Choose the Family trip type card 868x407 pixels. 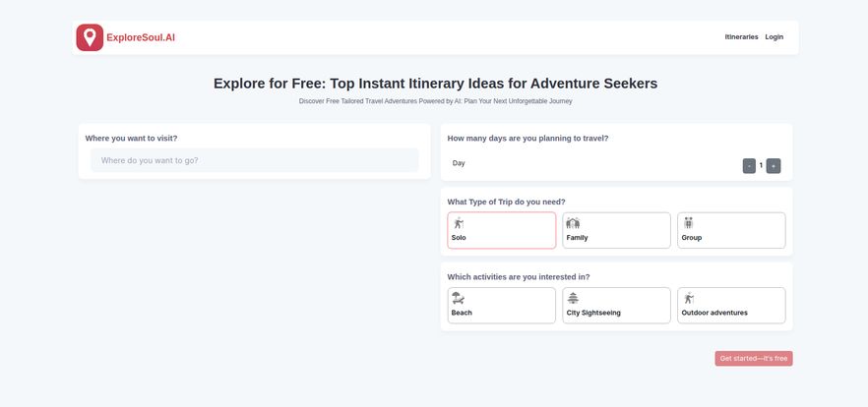pos(616,231)
